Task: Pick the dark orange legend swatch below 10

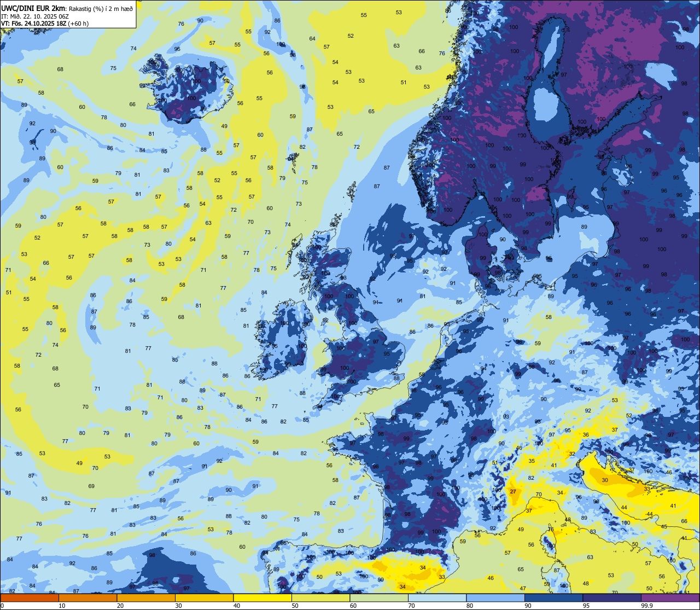Action: [30, 597]
